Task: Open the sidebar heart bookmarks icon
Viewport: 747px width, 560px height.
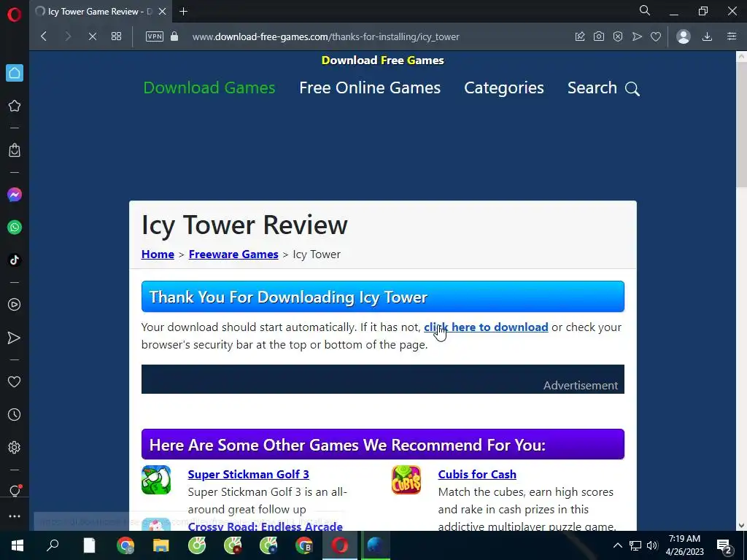Action: [x=15, y=382]
